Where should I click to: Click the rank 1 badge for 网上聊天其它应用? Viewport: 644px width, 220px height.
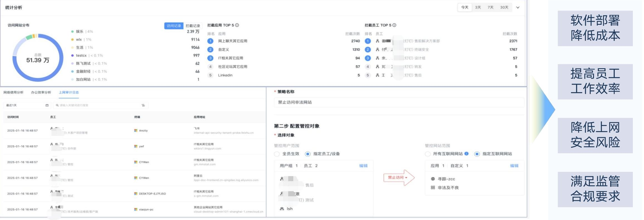pyautogui.click(x=210, y=41)
